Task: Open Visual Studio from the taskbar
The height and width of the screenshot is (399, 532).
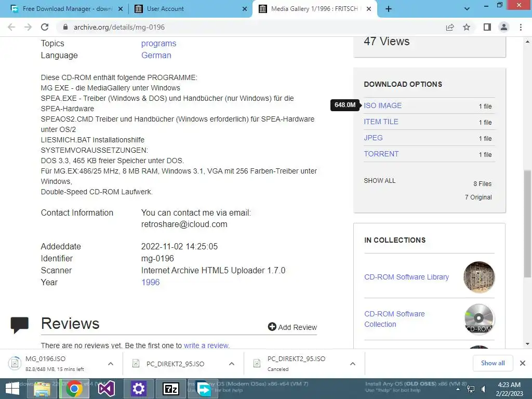Action: (106, 389)
